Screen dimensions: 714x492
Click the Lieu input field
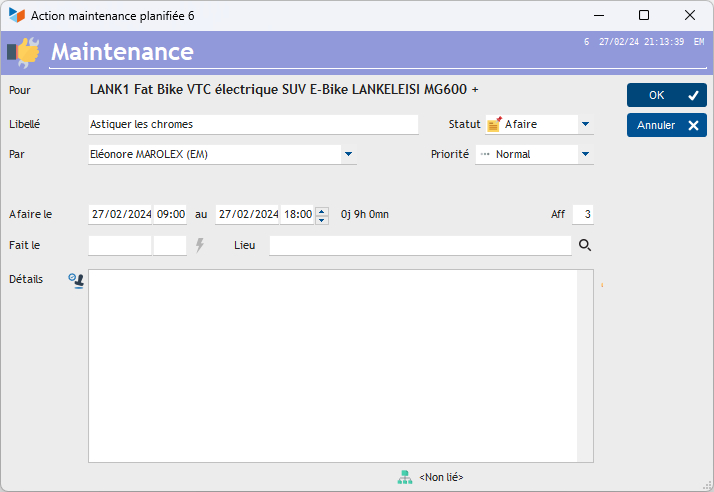point(420,245)
